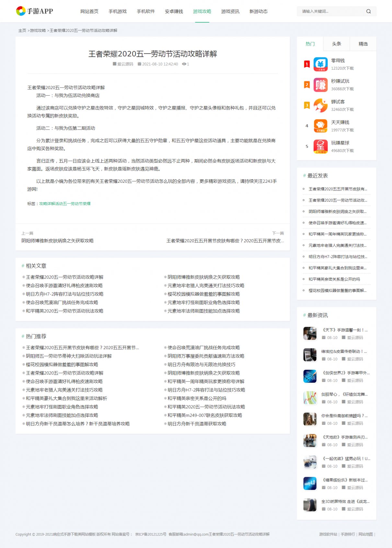The height and width of the screenshot is (548, 392).
Task: Open thumbnail for 你会是铃鹿御前 news
Action: click(x=310, y=419)
